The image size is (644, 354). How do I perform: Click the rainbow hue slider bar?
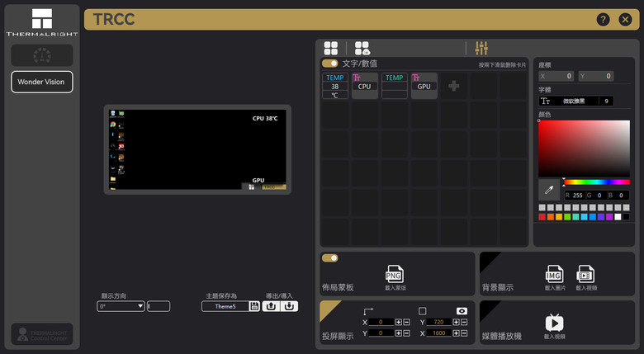(597, 182)
